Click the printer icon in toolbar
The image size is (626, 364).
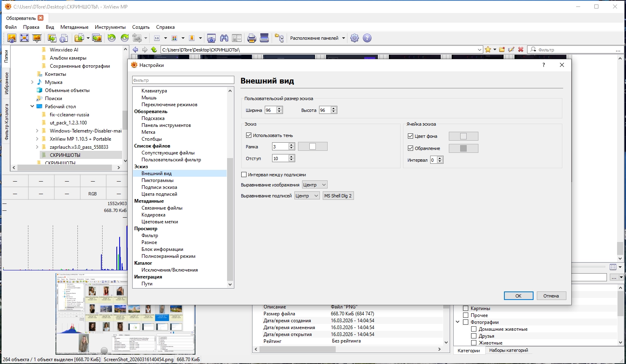[251, 38]
